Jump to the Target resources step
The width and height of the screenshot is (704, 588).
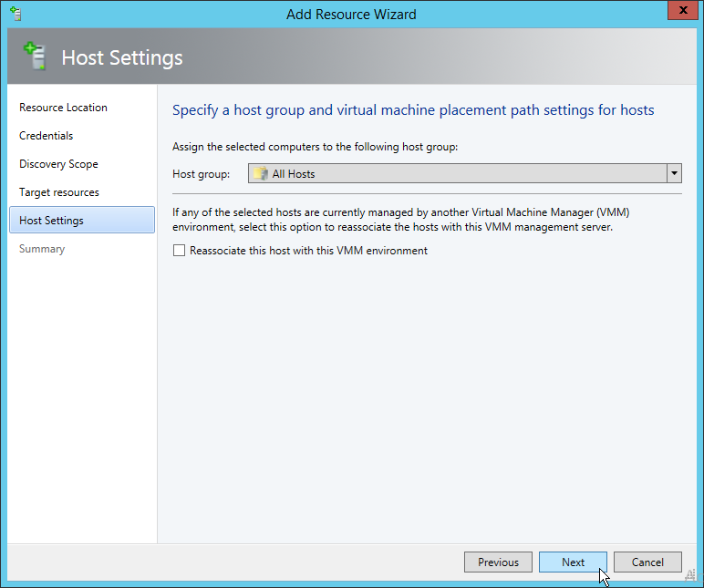[x=58, y=192]
